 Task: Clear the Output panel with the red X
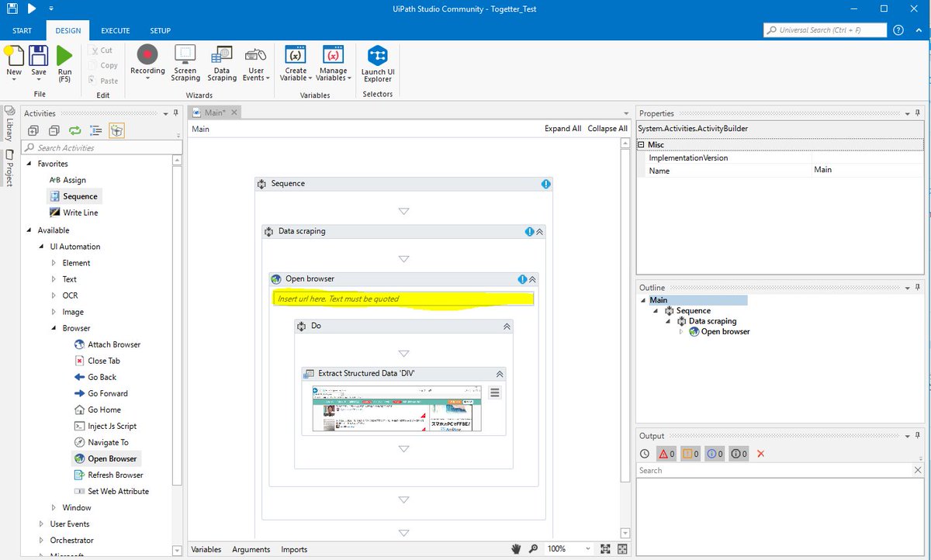[x=760, y=454]
